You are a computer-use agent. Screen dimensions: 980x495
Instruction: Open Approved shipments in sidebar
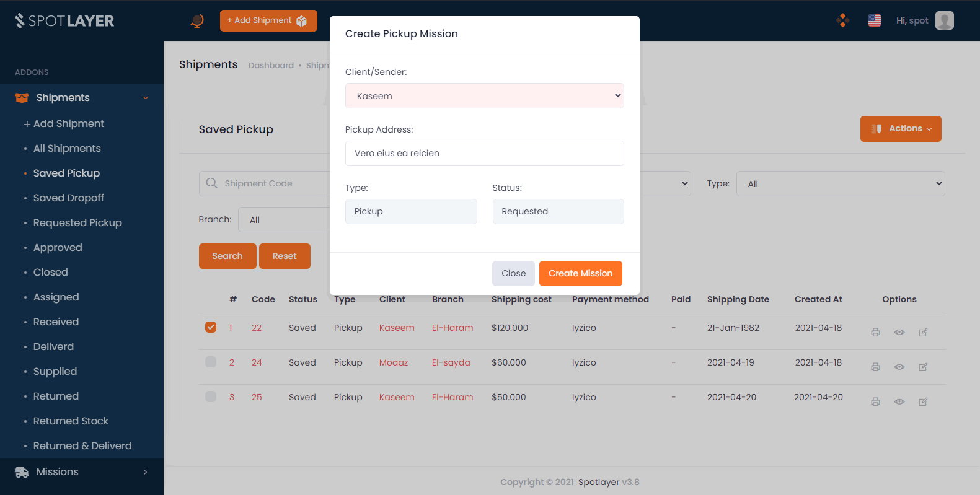tap(58, 248)
